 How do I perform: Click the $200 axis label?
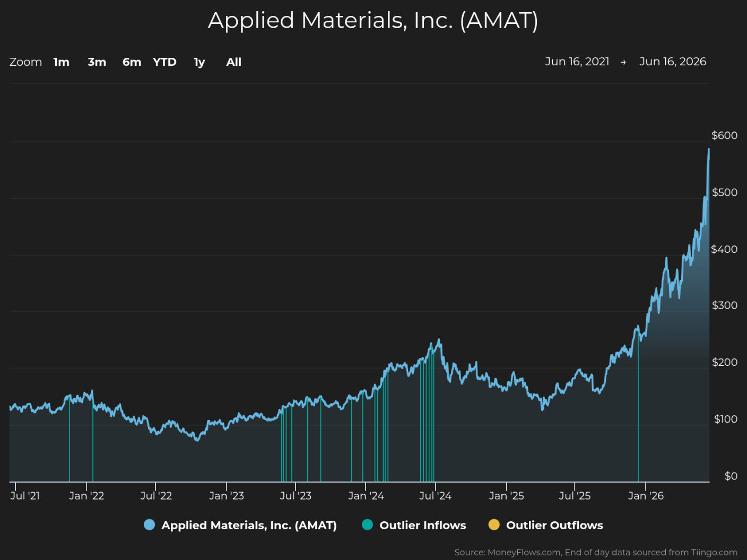724,362
